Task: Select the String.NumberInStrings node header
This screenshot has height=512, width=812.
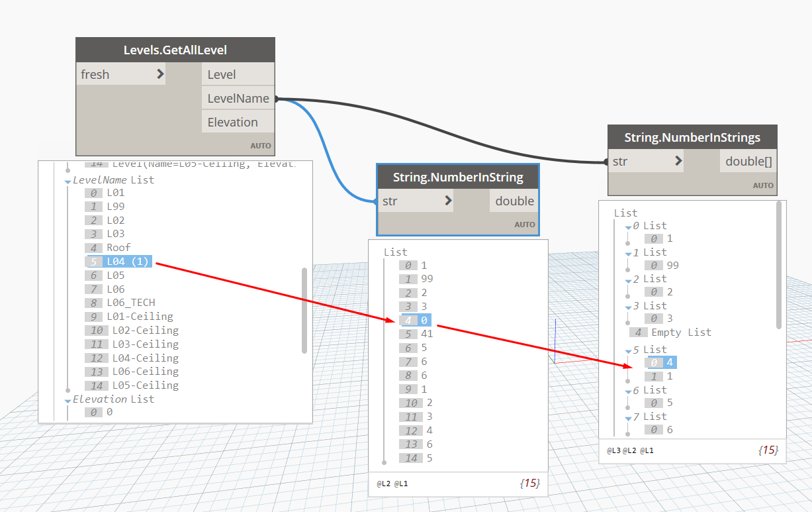Action: pos(692,138)
